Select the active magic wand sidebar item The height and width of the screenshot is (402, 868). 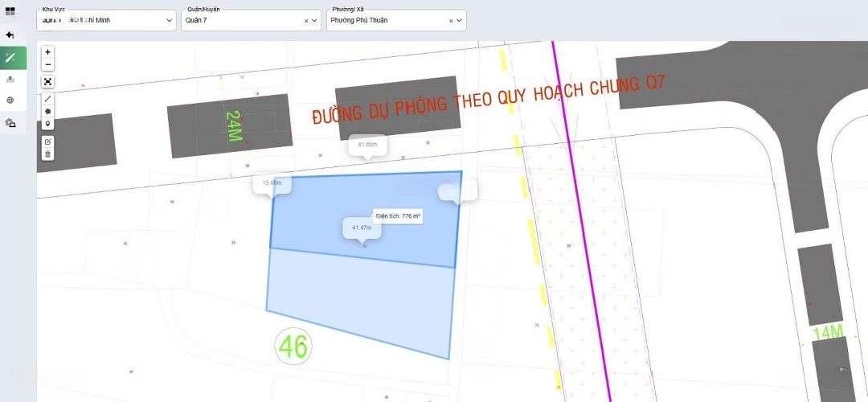tap(10, 58)
